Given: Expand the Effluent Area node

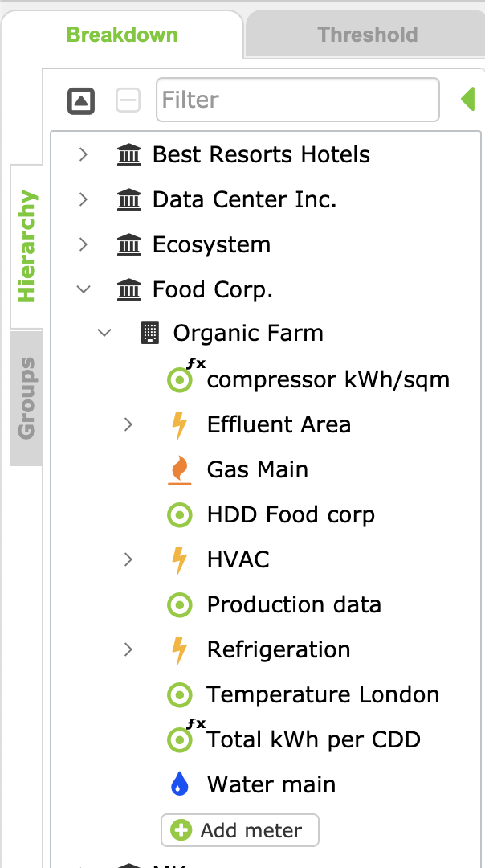Looking at the screenshot, I should tap(128, 424).
